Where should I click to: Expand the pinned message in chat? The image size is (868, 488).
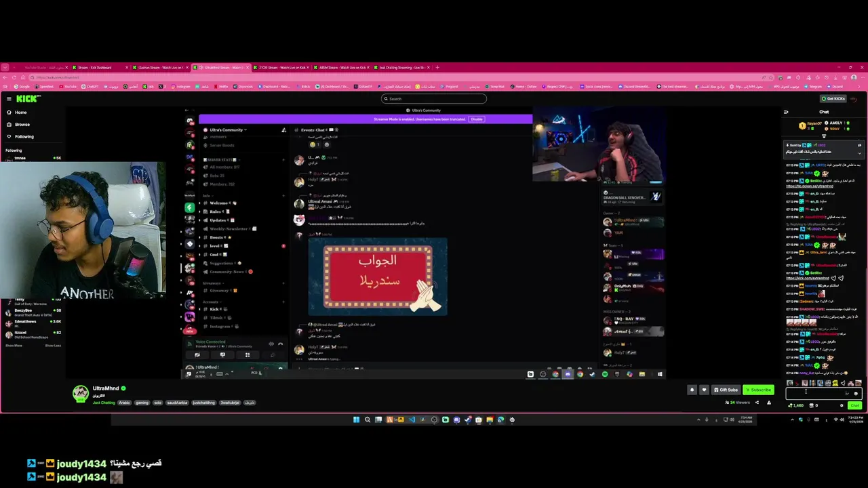[x=859, y=152]
